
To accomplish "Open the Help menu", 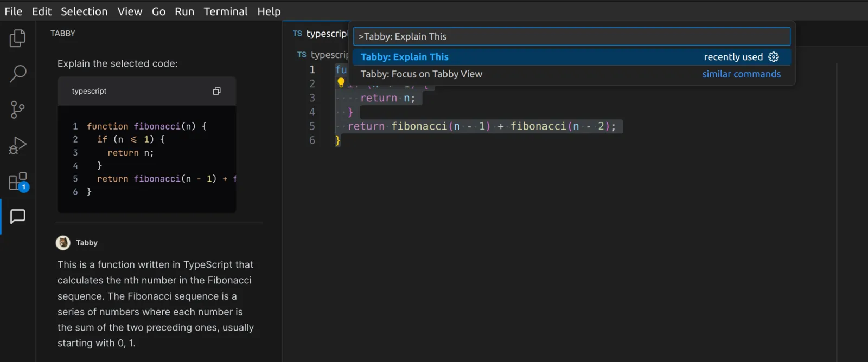I will pos(269,11).
